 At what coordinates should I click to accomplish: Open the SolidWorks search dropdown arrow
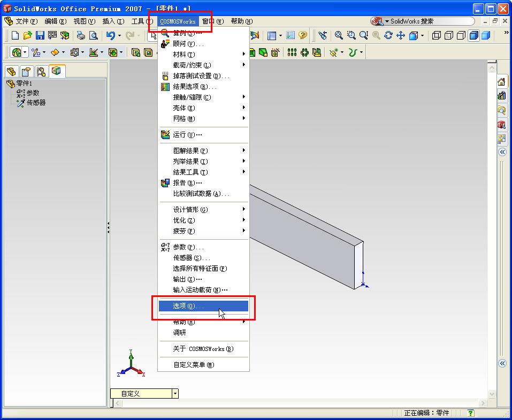387,21
